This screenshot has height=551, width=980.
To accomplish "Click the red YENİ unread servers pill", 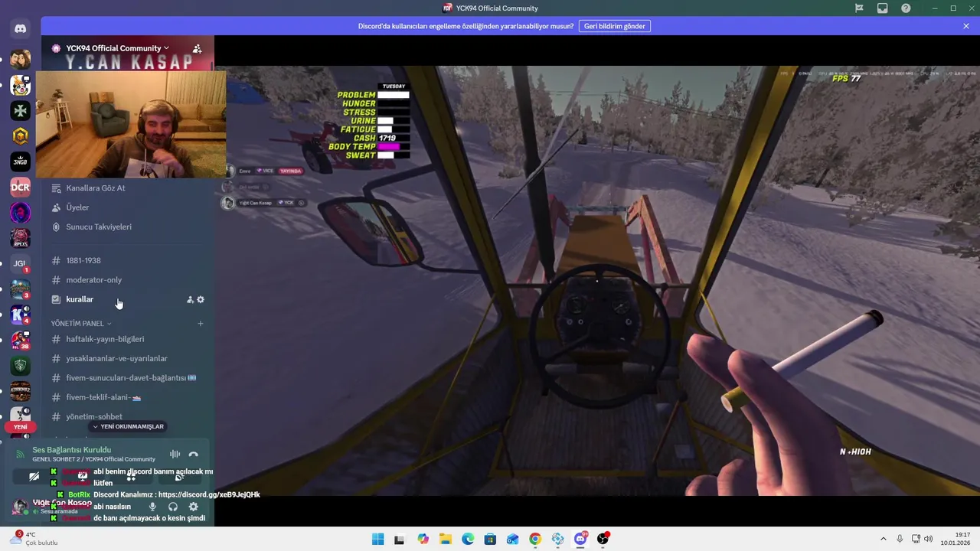I will pos(21,427).
